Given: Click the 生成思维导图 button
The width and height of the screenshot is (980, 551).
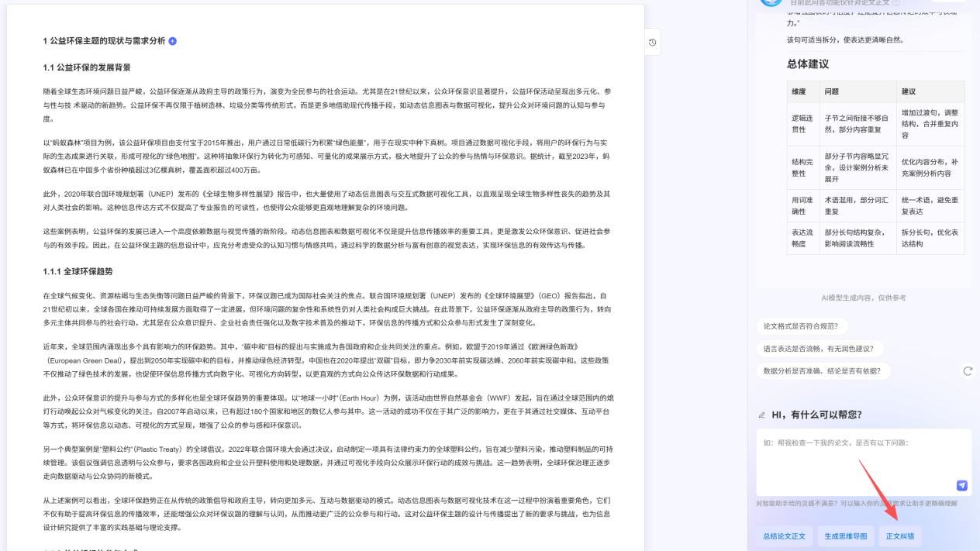Looking at the screenshot, I should click(846, 536).
